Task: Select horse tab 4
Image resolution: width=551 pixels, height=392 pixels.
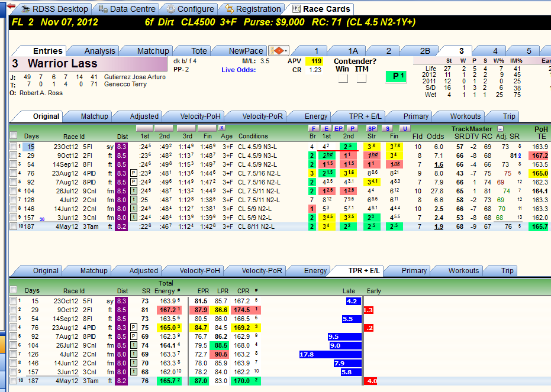Action: click(x=495, y=51)
